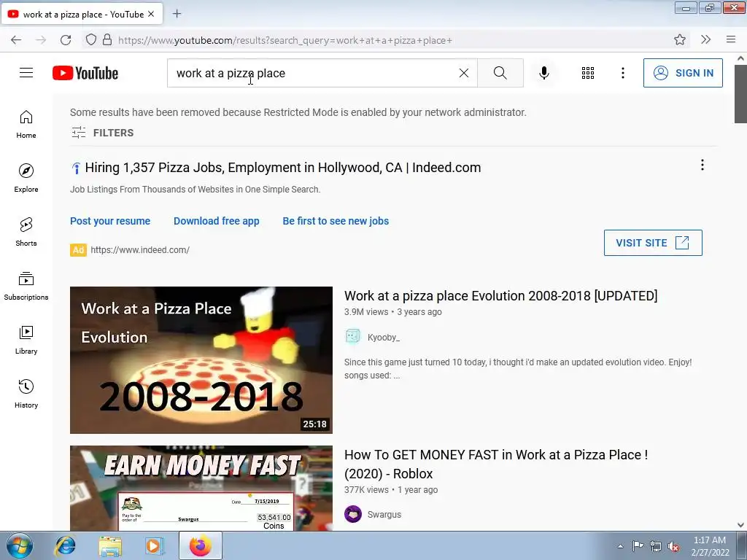This screenshot has width=747, height=560.
Task: Clear the search box text
Action: (463, 73)
